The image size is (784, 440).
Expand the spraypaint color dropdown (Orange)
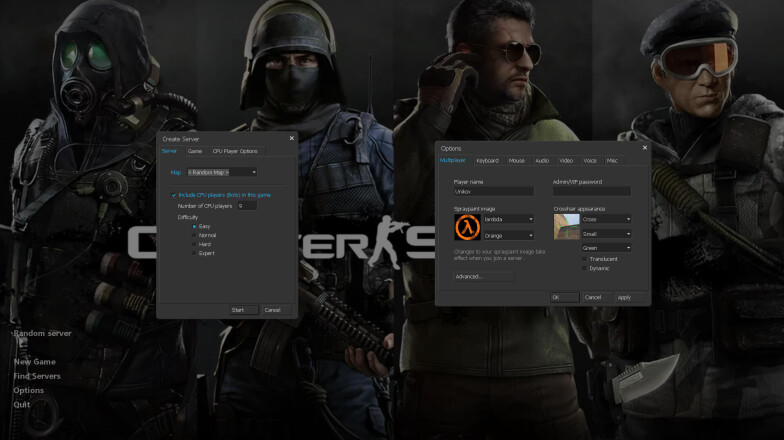[x=508, y=236]
